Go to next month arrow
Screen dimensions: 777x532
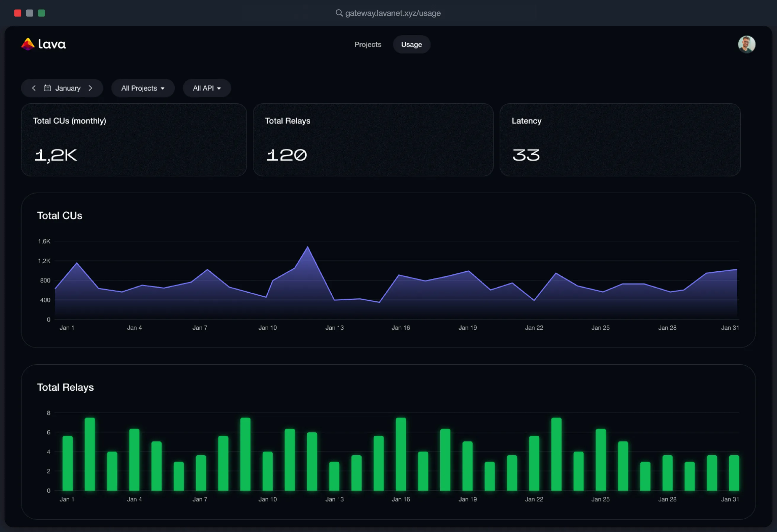pos(90,88)
